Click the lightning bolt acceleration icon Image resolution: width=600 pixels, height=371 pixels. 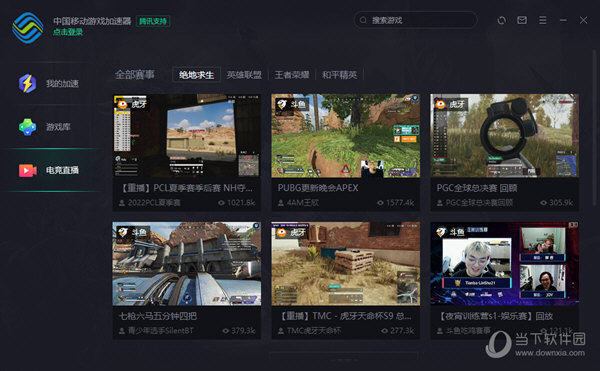(x=28, y=83)
